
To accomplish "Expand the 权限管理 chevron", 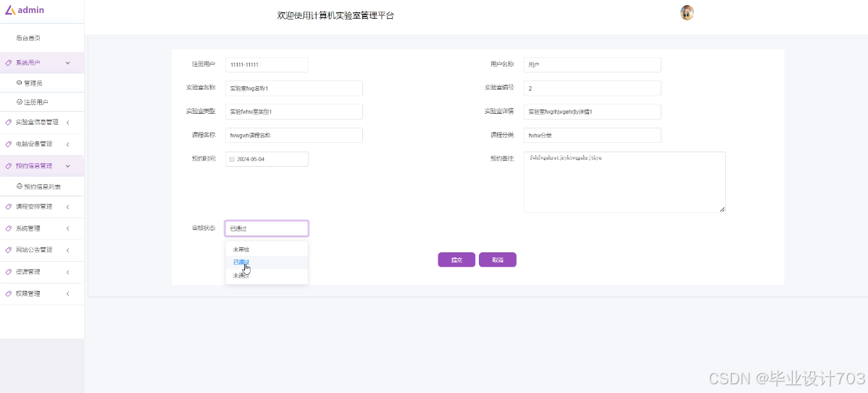I will pos(67,294).
